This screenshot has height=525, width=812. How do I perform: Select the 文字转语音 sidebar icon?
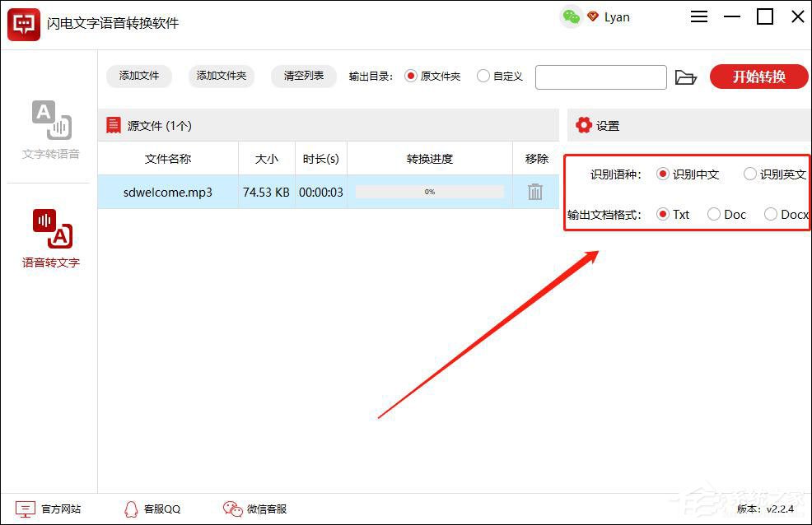[49, 123]
